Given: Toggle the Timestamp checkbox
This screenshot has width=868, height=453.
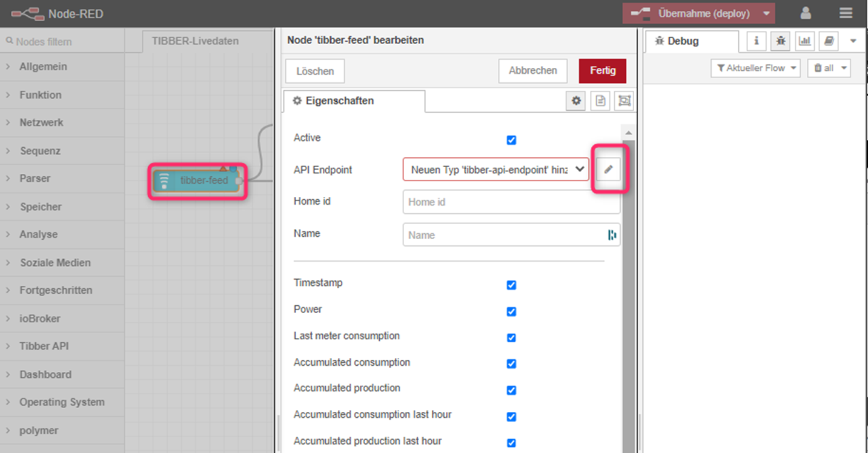Looking at the screenshot, I should [511, 285].
